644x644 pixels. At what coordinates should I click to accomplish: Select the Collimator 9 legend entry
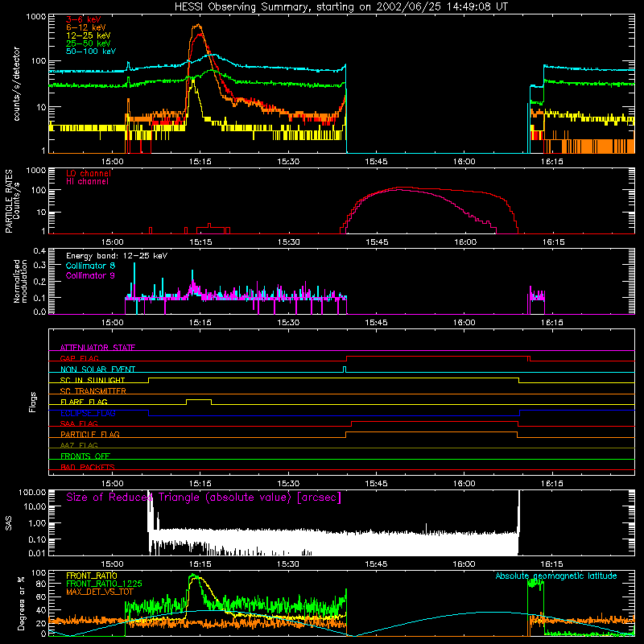click(x=90, y=275)
